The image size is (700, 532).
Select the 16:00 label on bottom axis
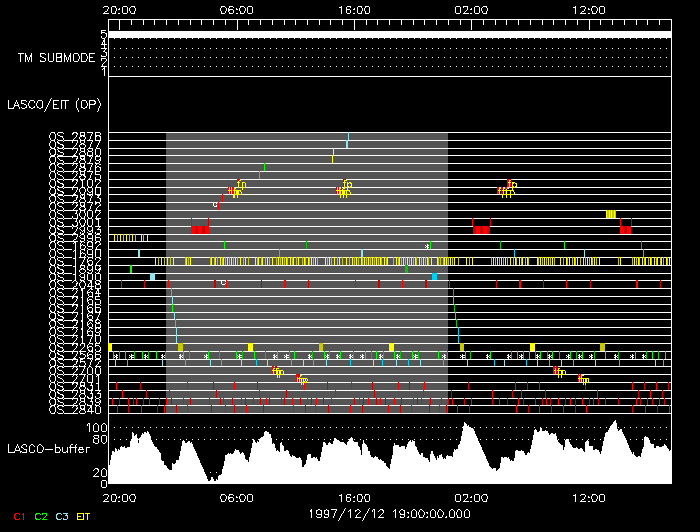pos(353,496)
